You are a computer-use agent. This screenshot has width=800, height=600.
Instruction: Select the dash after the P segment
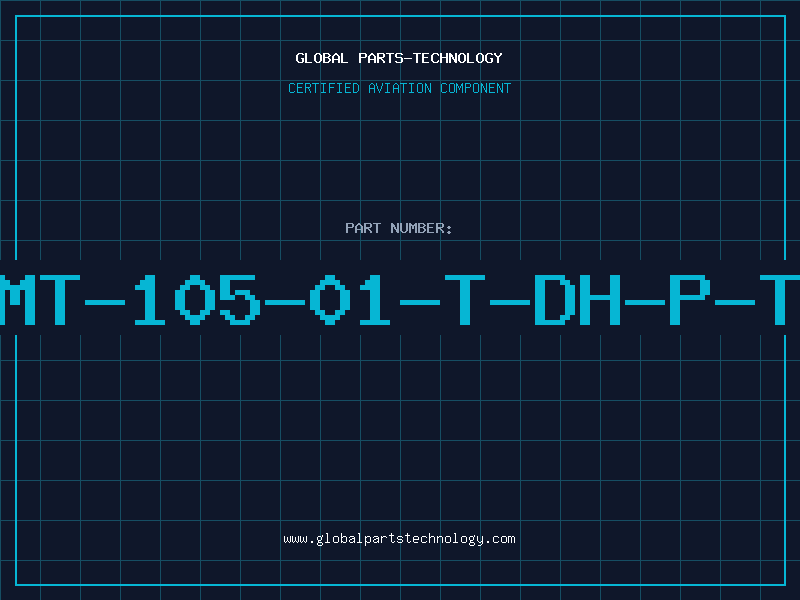735,303
